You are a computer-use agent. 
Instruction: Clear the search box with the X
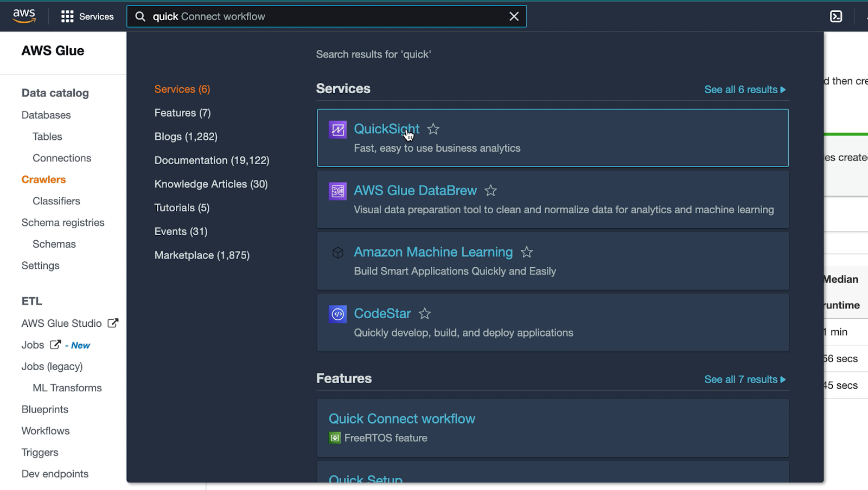click(x=514, y=16)
